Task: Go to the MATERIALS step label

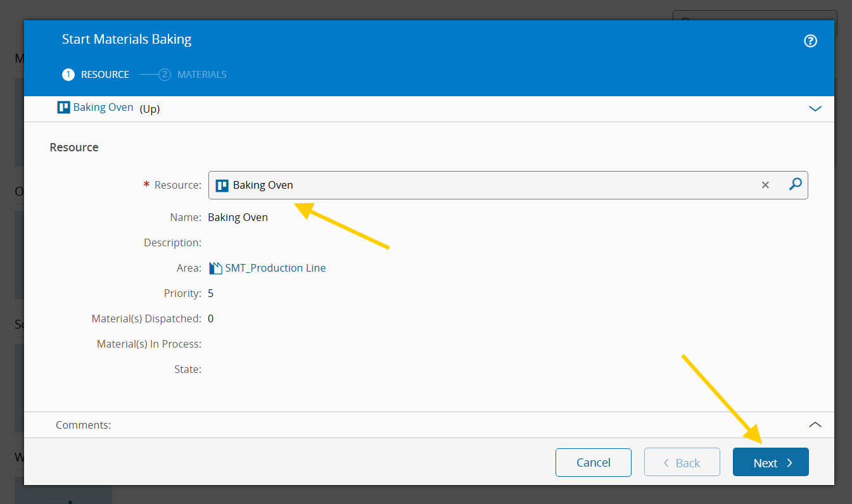Action: click(x=201, y=75)
